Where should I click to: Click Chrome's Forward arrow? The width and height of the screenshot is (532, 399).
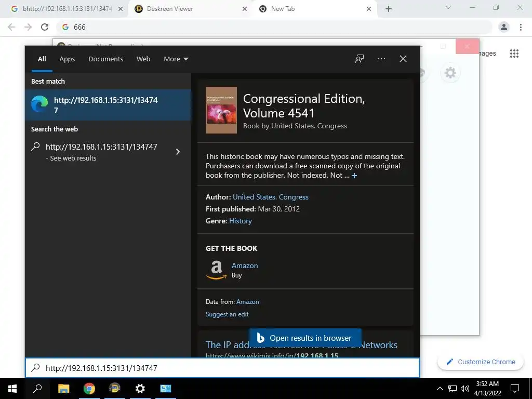[x=28, y=27]
